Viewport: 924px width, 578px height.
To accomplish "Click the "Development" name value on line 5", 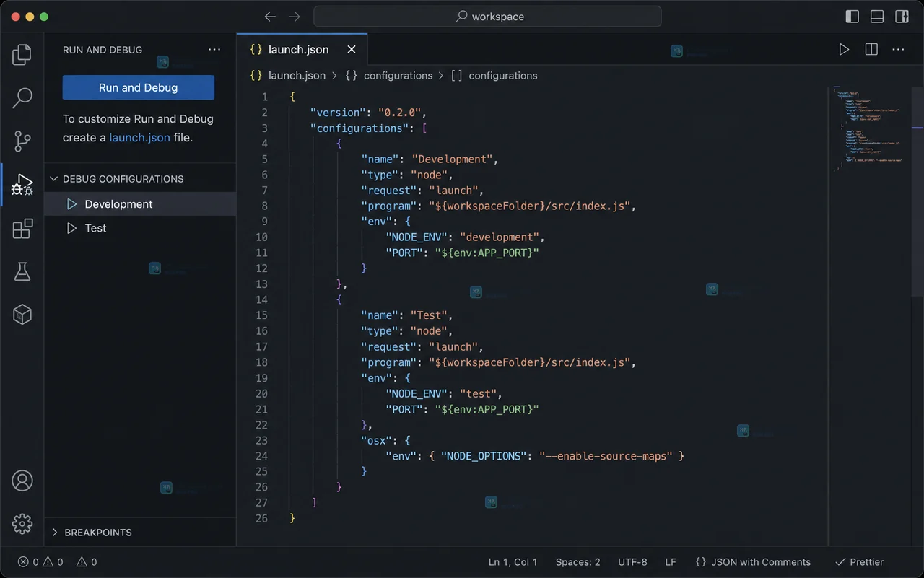I will (452, 159).
